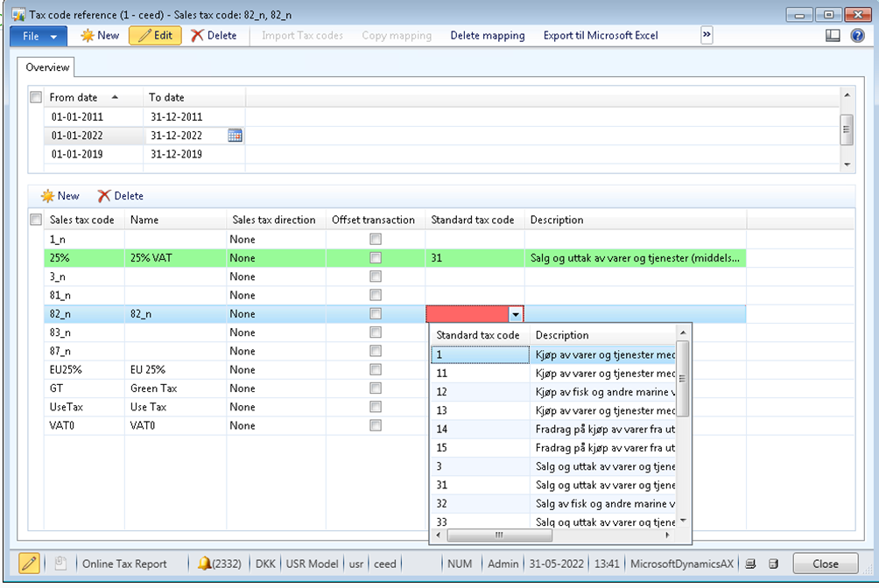
Task: Click the document icon in status bar
Action: [x=60, y=563]
